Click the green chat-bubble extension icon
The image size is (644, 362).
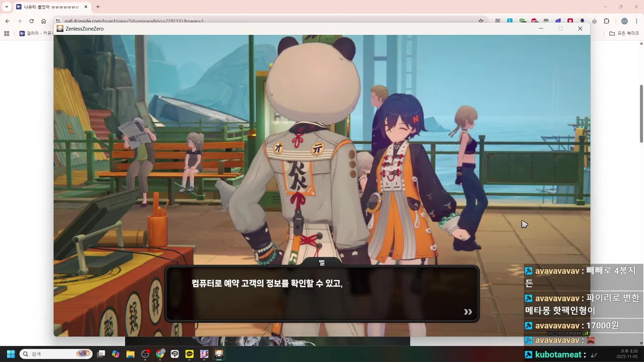pyautogui.click(x=523, y=21)
